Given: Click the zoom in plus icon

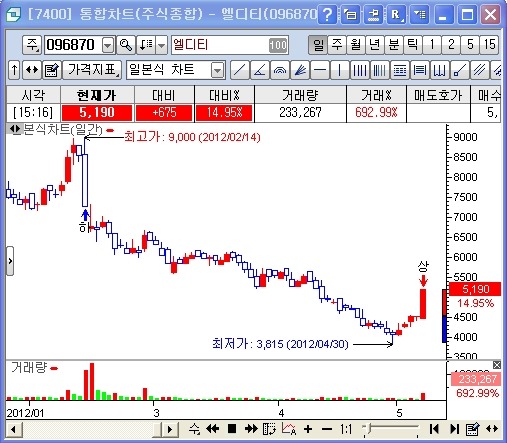Looking at the screenshot, I should pos(308,429).
